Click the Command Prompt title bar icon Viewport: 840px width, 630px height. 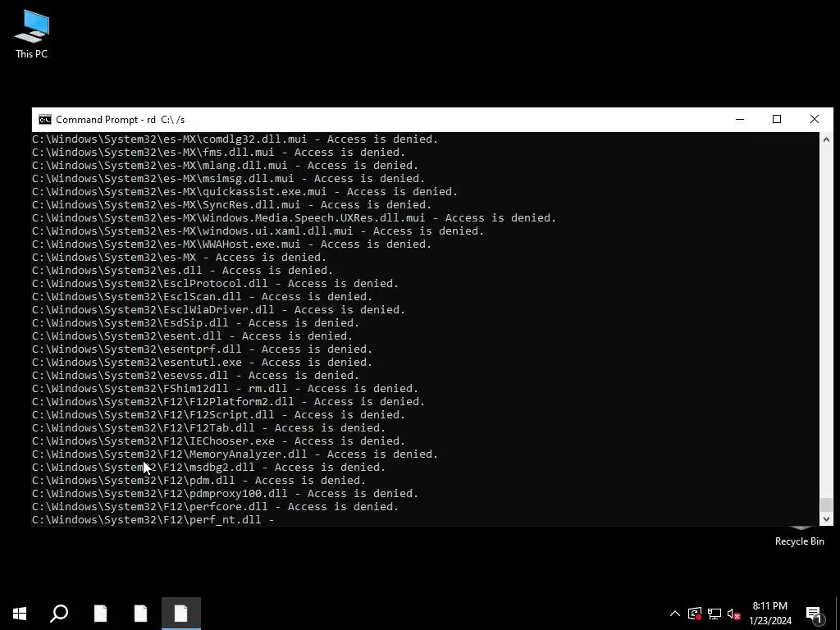point(45,120)
